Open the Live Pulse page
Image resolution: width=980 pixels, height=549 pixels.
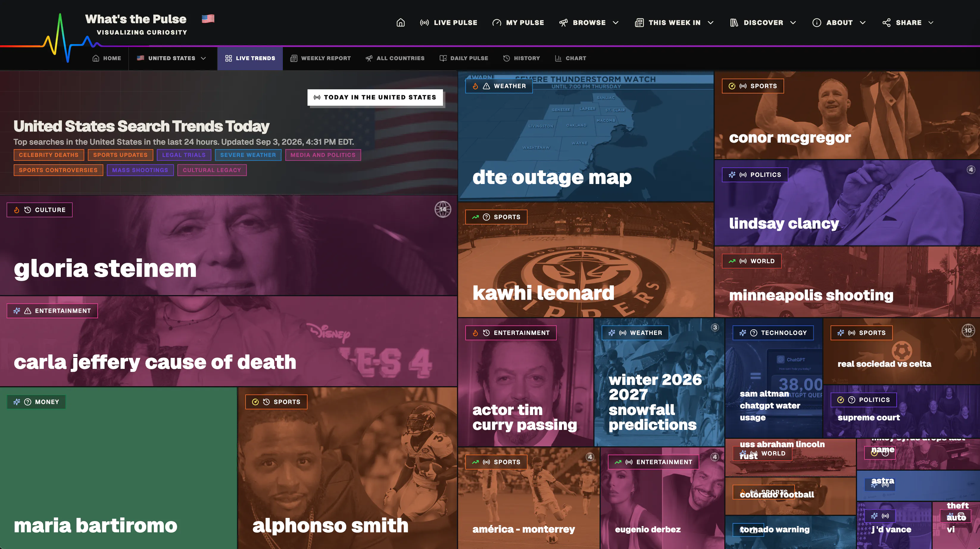click(x=449, y=22)
